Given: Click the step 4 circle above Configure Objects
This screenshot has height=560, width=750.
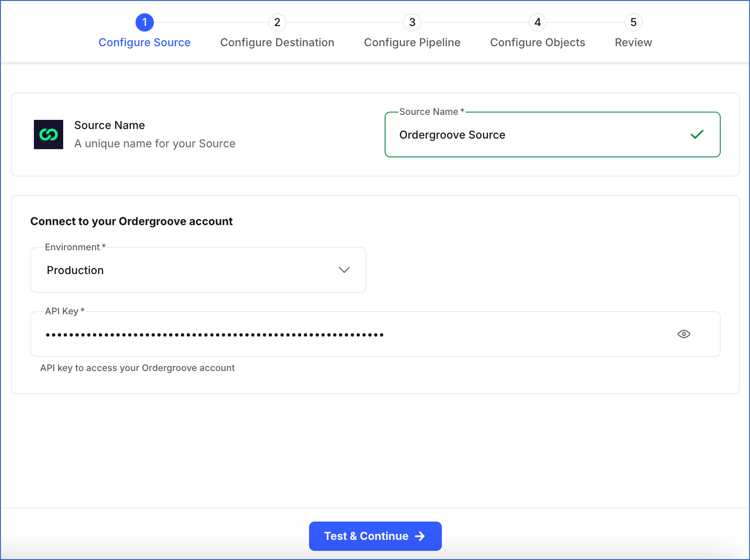Looking at the screenshot, I should pyautogui.click(x=537, y=22).
